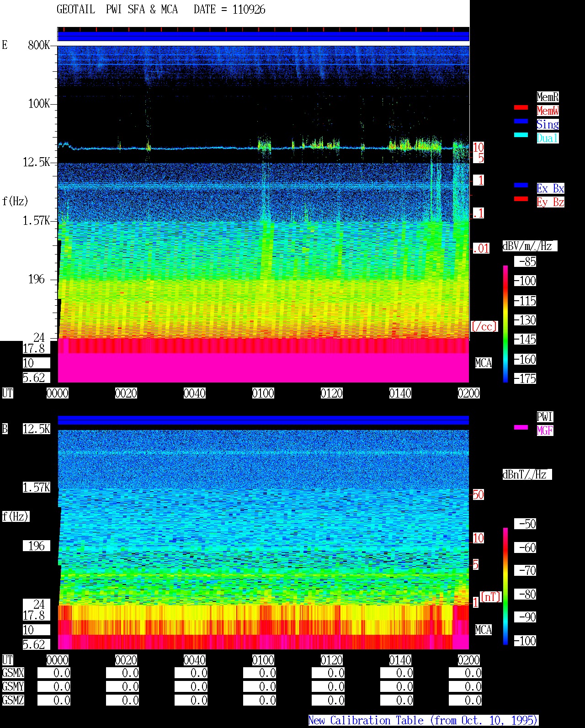585x728 pixels.
Task: Select the MemR legend label
Action: (548, 97)
